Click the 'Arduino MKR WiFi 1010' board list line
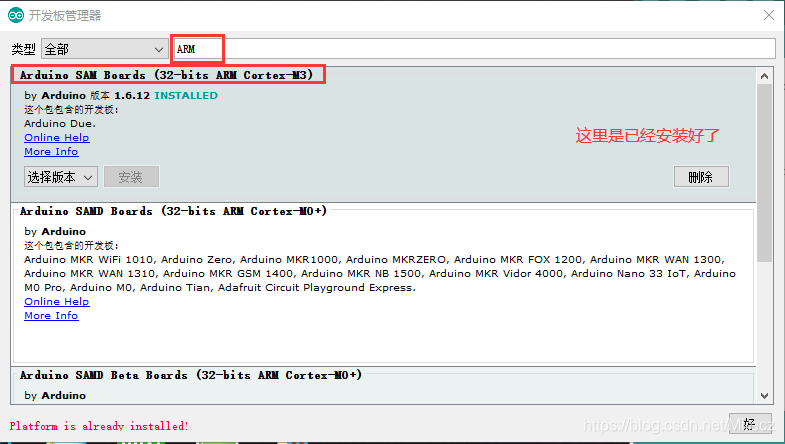Viewport: 785px width, 444px height. 374,260
